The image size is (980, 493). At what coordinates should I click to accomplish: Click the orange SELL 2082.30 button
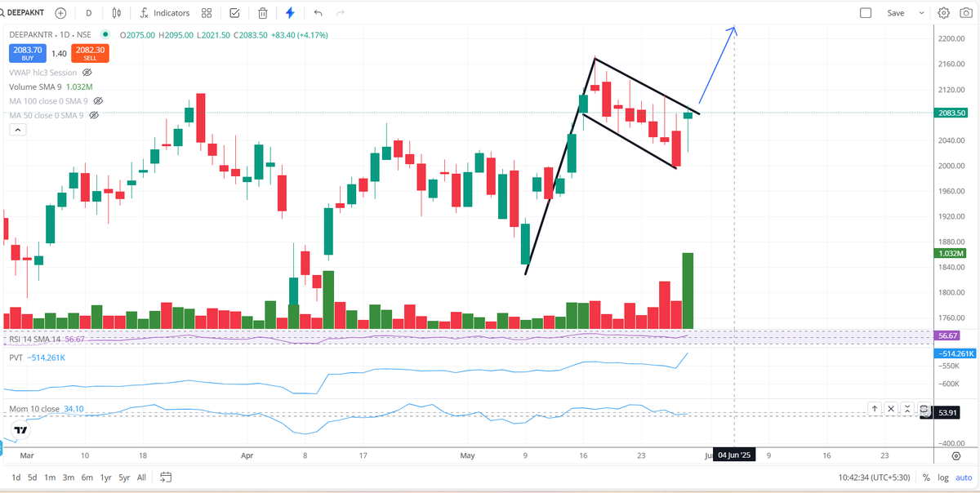click(x=90, y=54)
